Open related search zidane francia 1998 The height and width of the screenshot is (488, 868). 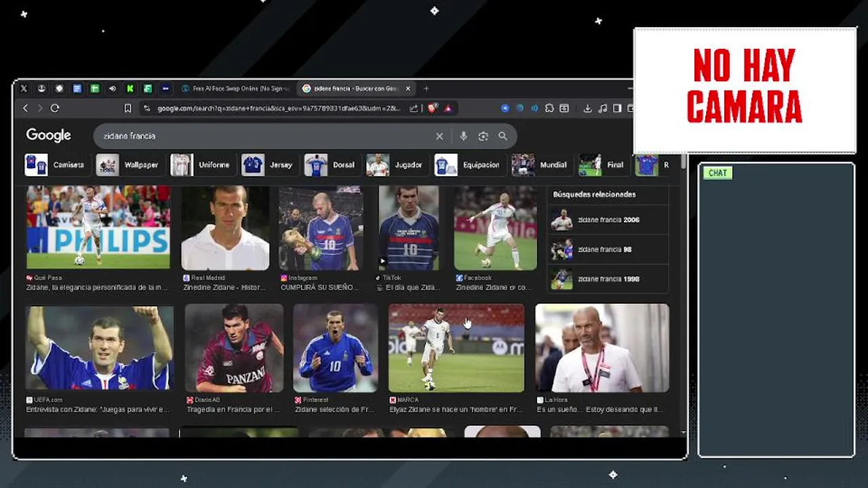[x=608, y=279]
